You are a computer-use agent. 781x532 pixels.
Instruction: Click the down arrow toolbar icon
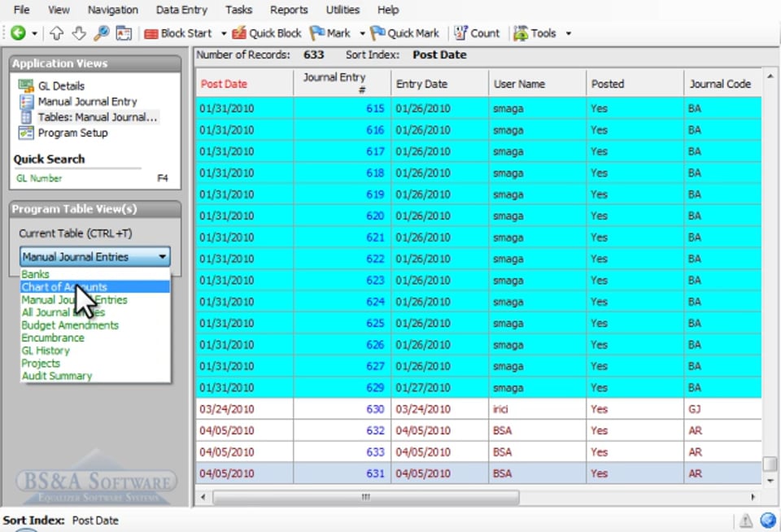click(x=79, y=33)
